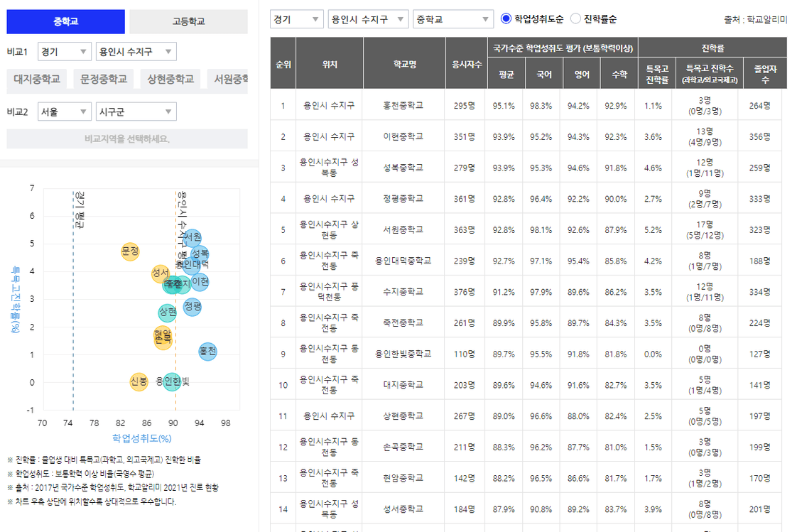Select the 진학률순 radio button

575,18
